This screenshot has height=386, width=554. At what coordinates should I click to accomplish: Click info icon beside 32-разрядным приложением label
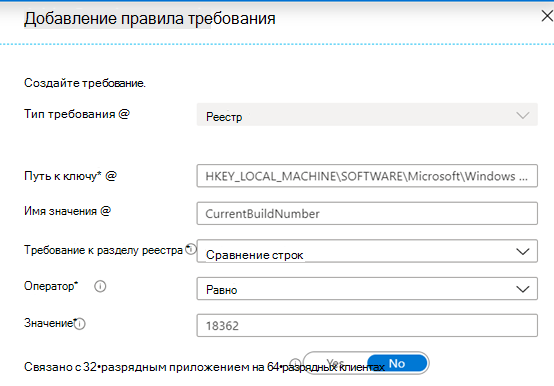point(295,363)
